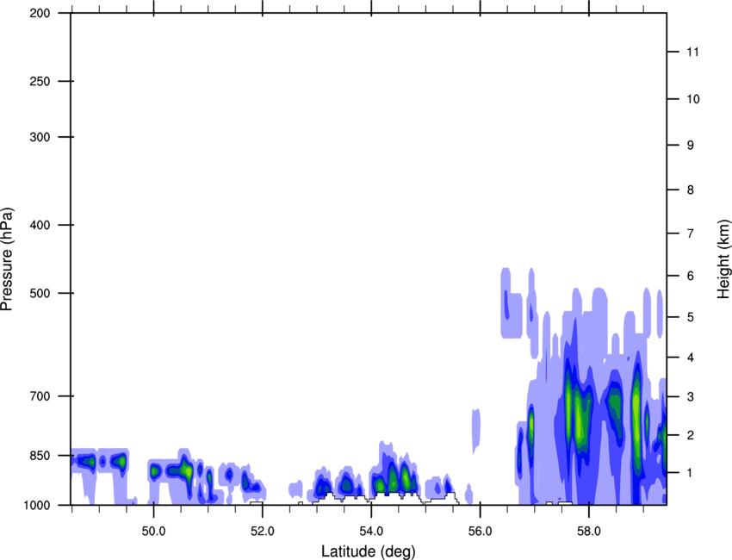Click the 52.0 latitude tick label
The height and width of the screenshot is (560, 732).
pos(263,531)
